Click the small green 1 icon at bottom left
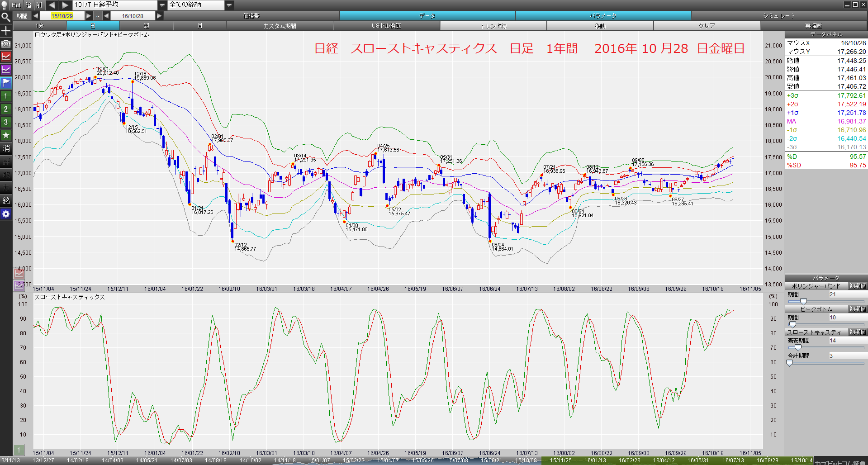This screenshot has width=868, height=465. [x=19, y=450]
